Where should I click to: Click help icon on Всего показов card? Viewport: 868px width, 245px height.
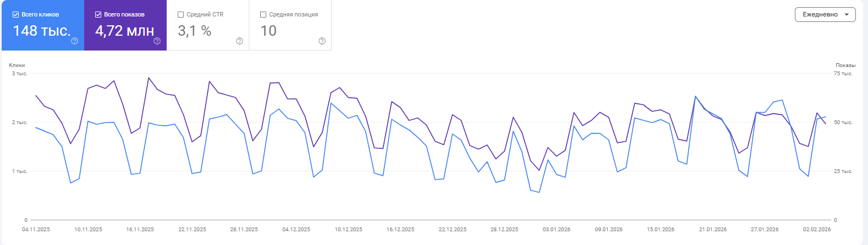[157, 41]
